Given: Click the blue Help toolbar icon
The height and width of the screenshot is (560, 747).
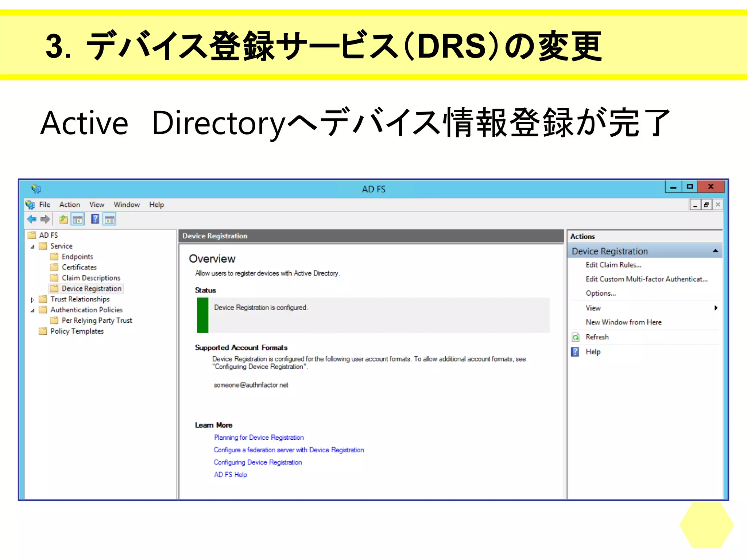Looking at the screenshot, I should pos(95,219).
